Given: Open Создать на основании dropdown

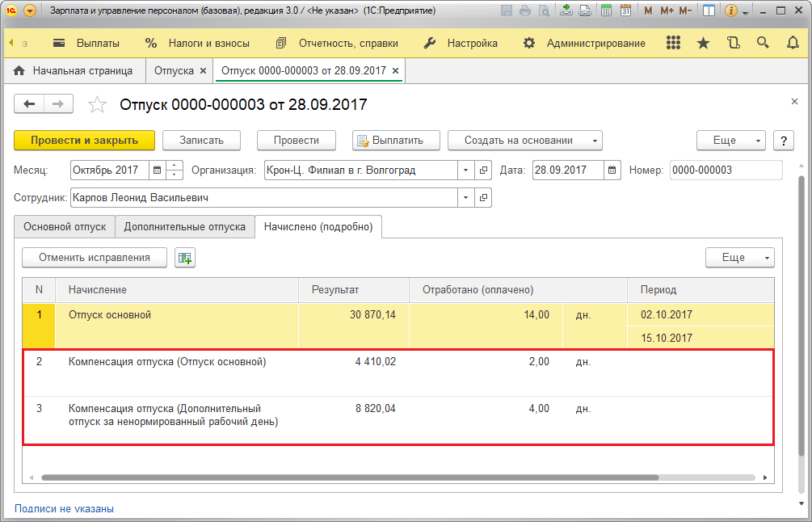Looking at the screenshot, I should (x=525, y=141).
